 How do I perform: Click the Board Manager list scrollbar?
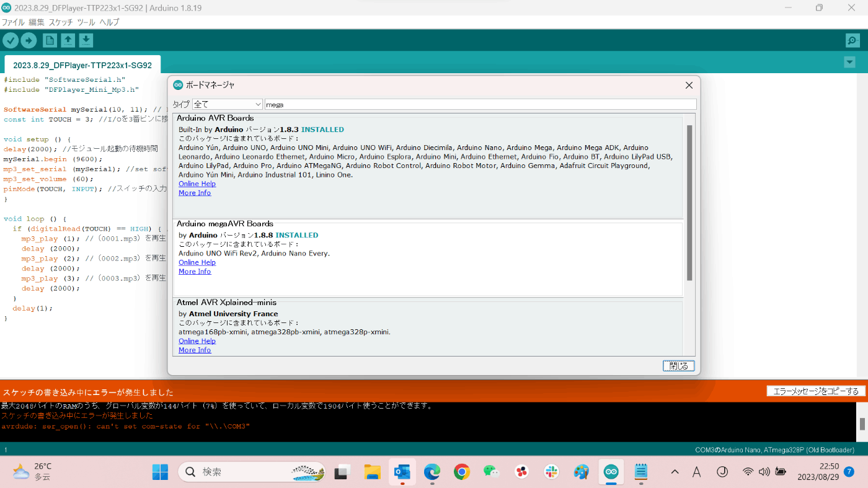pyautogui.click(x=689, y=202)
